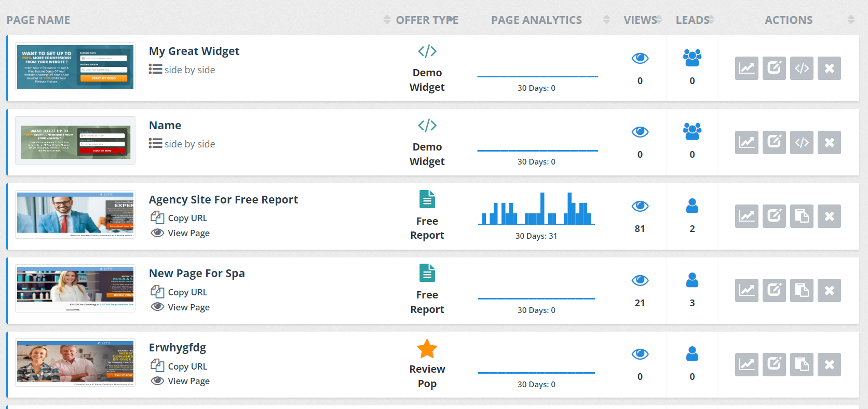Sort table by Actions column arrows
The image size is (868, 409).
[x=850, y=20]
